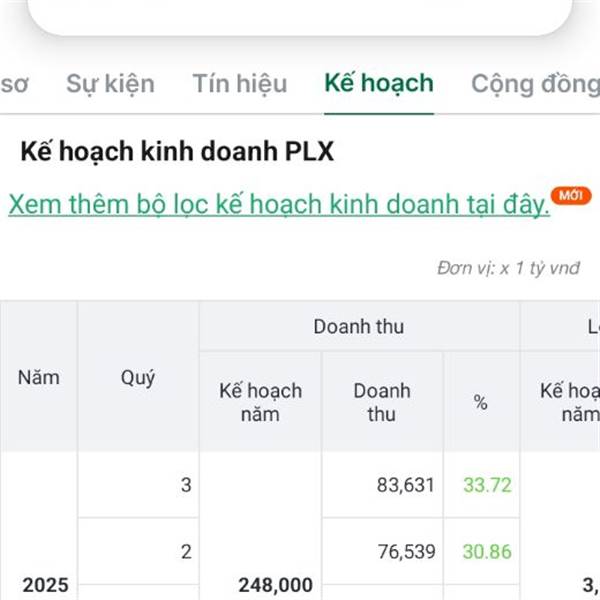600x600 pixels.
Task: Tap the white card at the top
Action: [300, 15]
